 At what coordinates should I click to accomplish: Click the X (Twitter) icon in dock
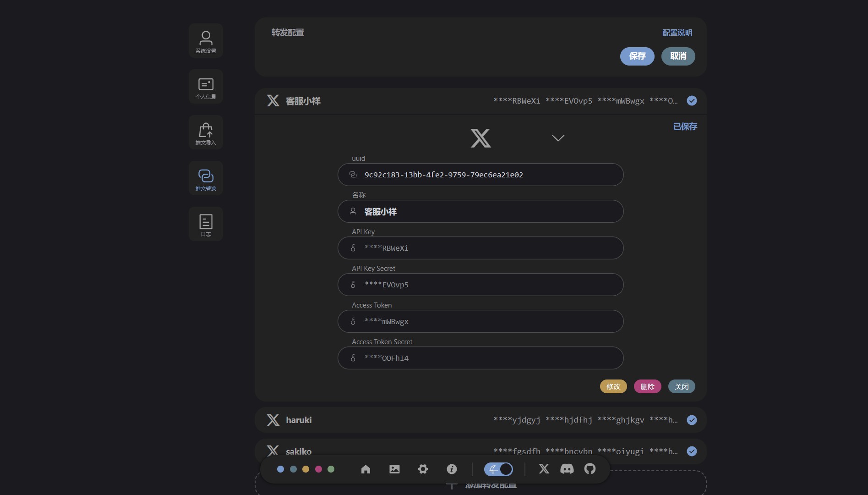[x=544, y=469]
